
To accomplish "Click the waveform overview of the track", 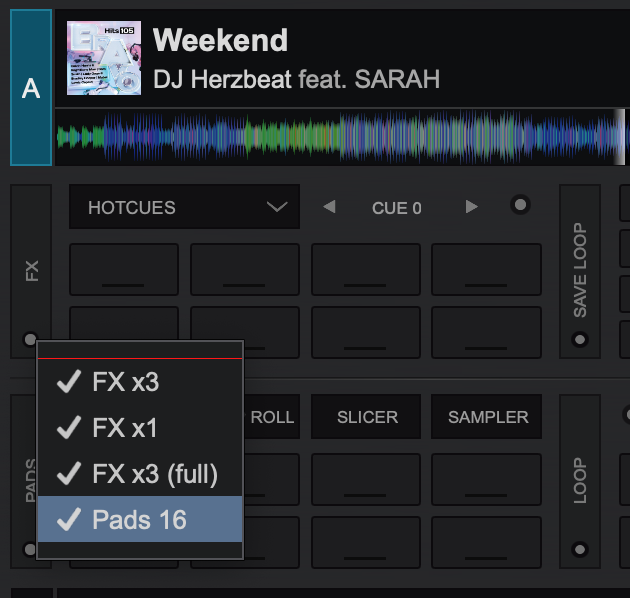I will (x=340, y=138).
